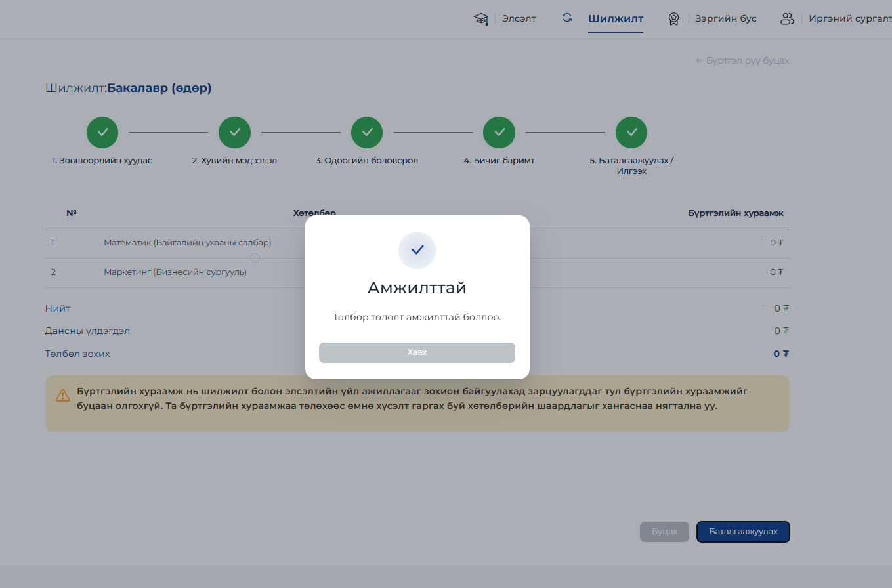
Task: Click step 5 Баталгаажуулах checkmark circle
Action: (x=631, y=133)
